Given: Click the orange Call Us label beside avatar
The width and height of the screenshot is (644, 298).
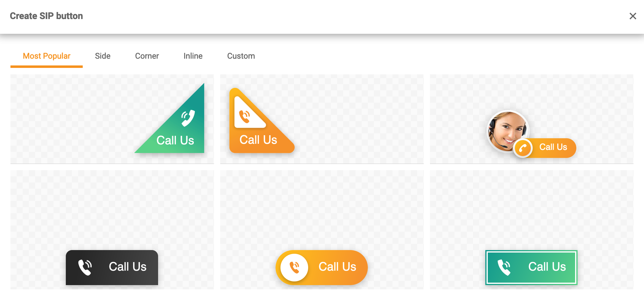Looking at the screenshot, I should 553,147.
